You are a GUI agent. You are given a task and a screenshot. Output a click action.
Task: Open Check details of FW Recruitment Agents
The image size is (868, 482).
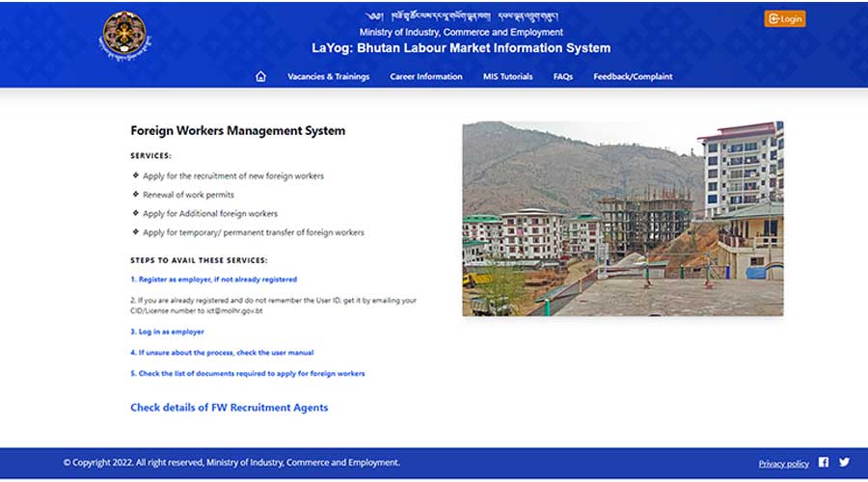[229, 408]
